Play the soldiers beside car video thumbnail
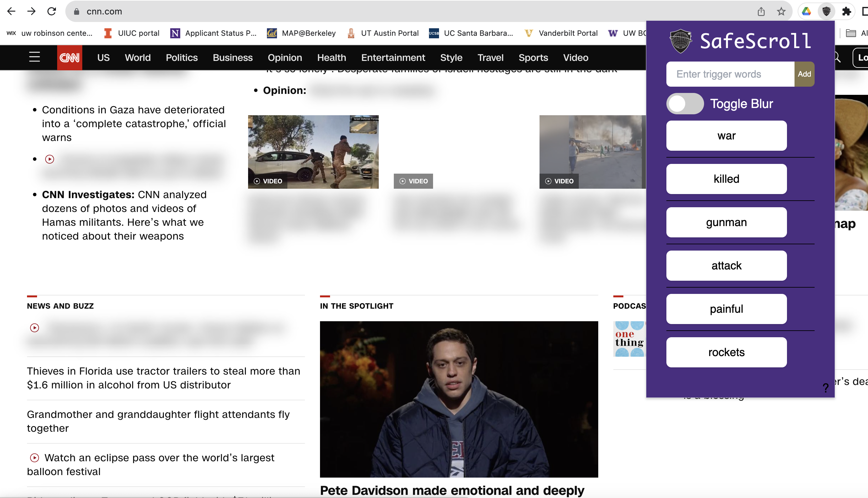This screenshot has height=498, width=868. click(x=313, y=152)
